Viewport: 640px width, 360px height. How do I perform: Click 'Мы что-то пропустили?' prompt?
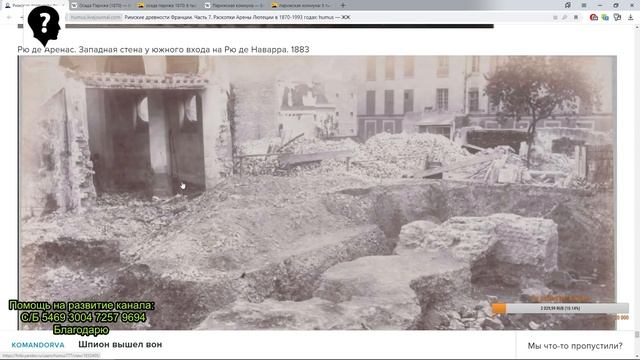(x=575, y=346)
